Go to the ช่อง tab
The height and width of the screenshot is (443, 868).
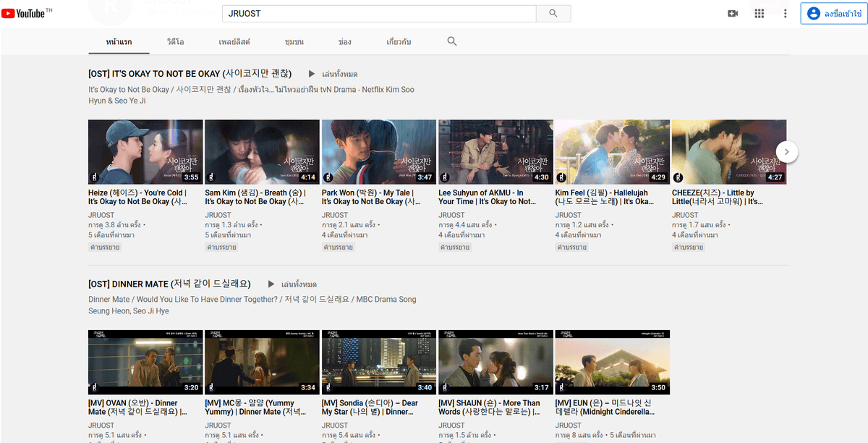[345, 42]
